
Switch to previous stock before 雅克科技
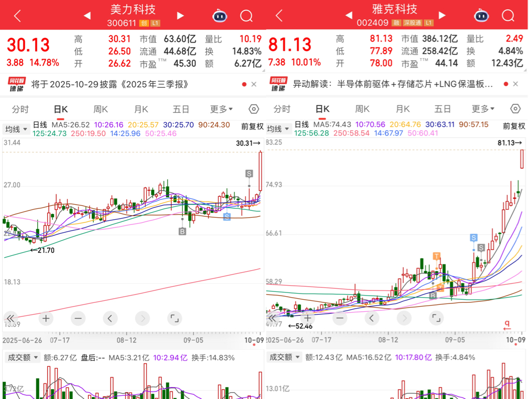click(x=349, y=15)
